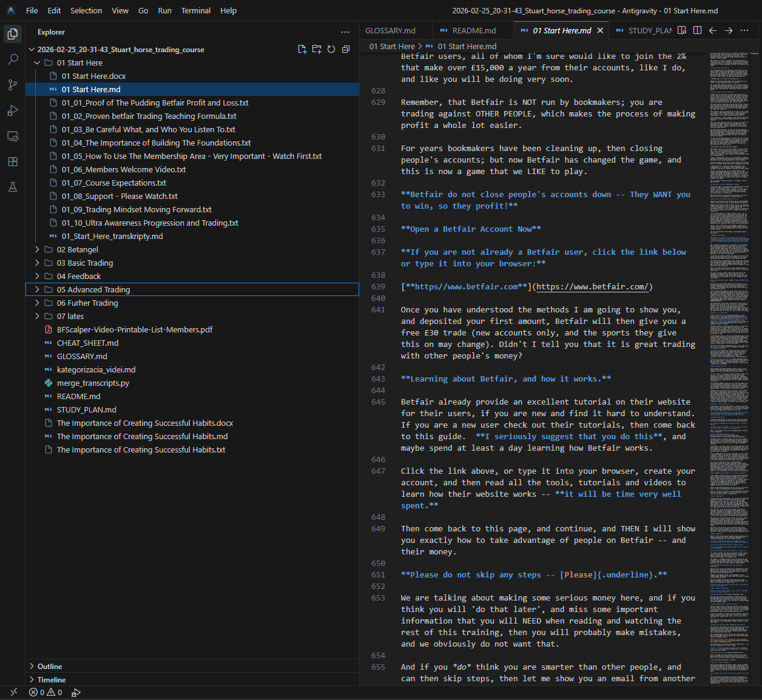Open CHEAT_SHEET.md file

(x=87, y=343)
